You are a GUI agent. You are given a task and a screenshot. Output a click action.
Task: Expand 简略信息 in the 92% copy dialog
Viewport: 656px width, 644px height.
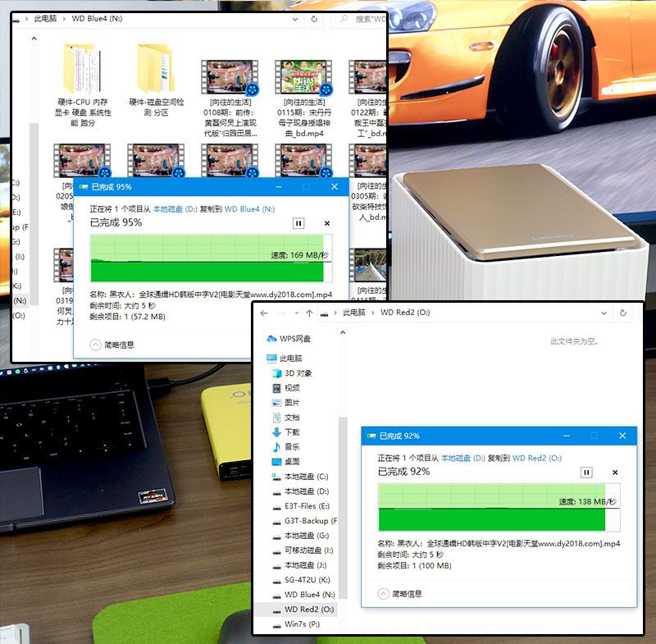tap(399, 594)
